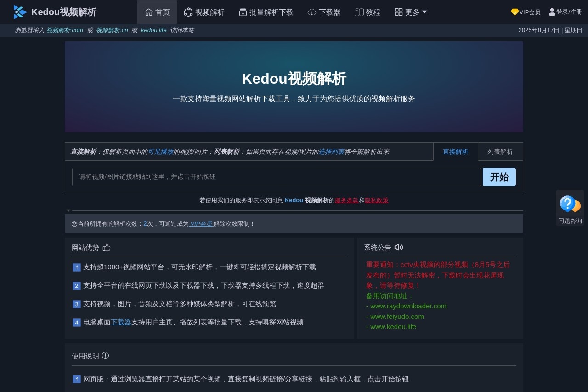Open the 更多 dropdown menu

point(410,12)
